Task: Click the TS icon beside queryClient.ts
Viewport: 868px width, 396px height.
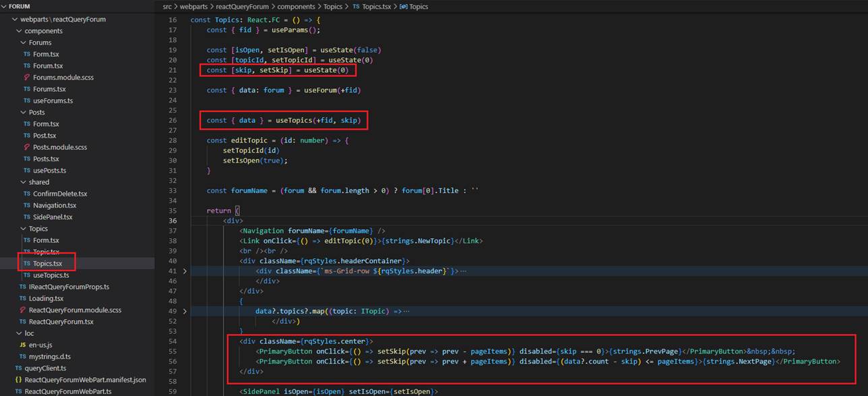Action: (18, 368)
